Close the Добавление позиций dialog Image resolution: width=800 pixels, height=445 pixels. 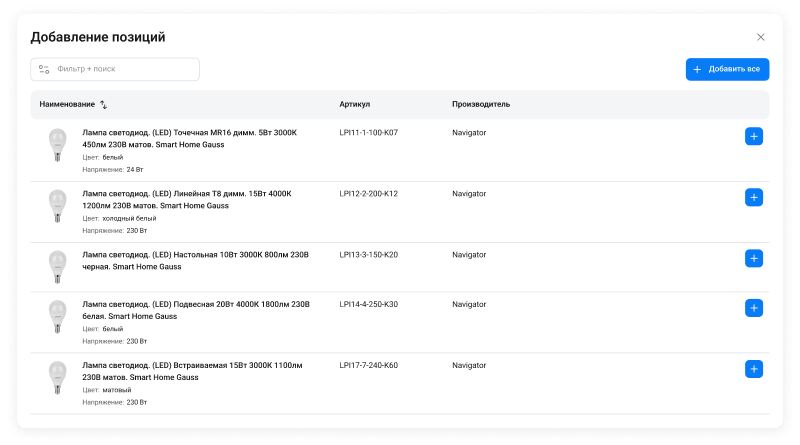click(x=760, y=37)
